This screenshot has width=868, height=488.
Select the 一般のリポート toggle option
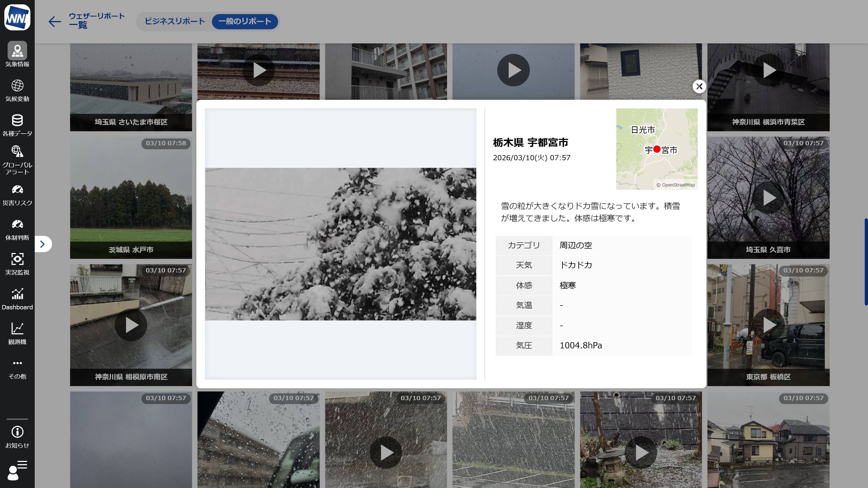[245, 21]
